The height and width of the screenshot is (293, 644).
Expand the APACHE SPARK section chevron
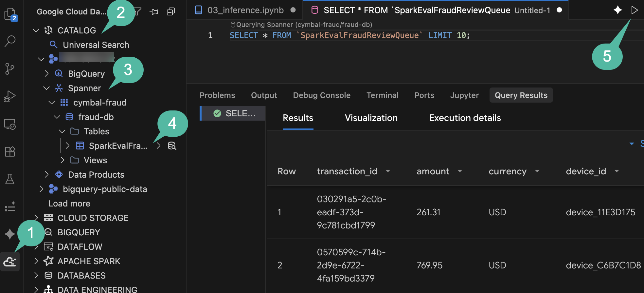click(x=36, y=261)
